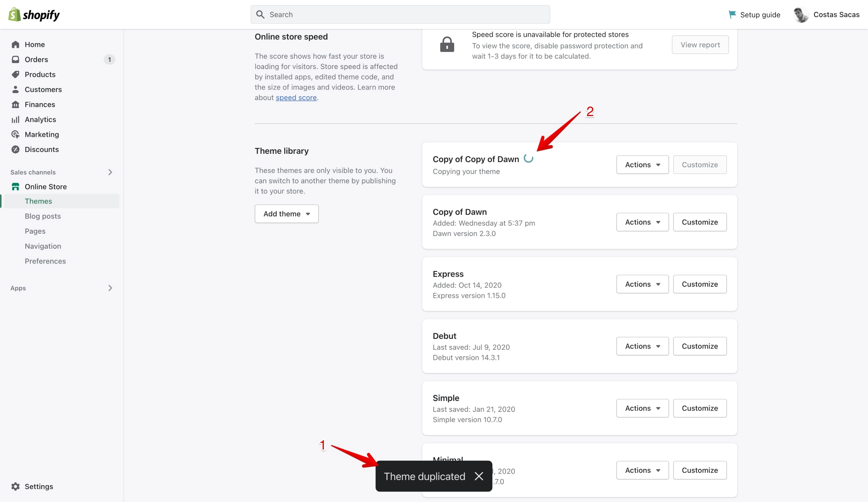Click 'Dawn version 2.3.0' text

click(464, 233)
